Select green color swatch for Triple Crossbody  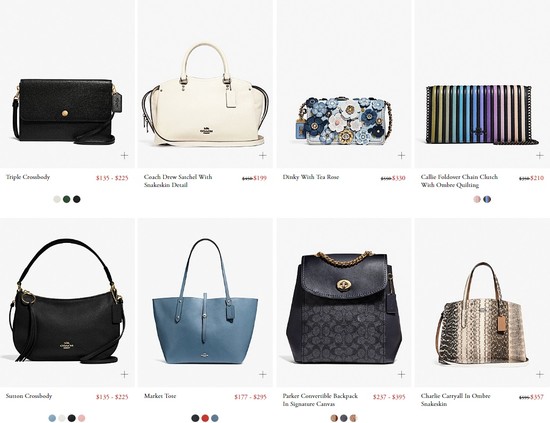pyautogui.click(x=67, y=199)
